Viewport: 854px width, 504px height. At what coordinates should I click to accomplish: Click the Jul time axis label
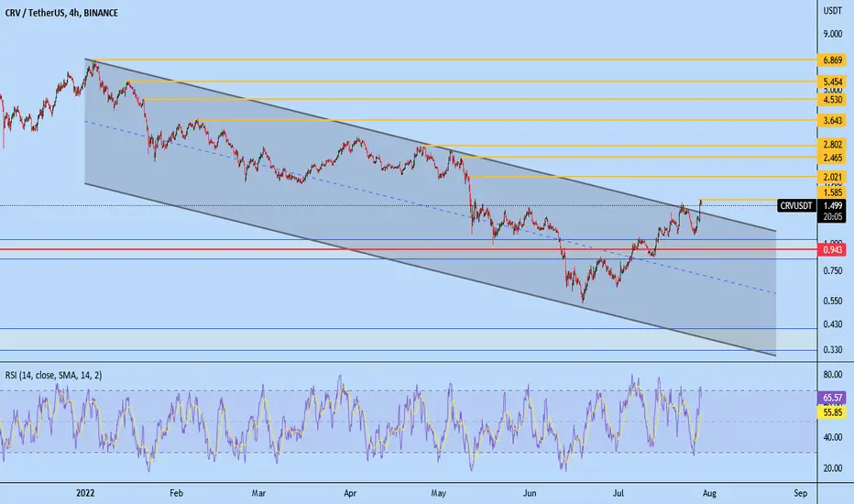619,493
